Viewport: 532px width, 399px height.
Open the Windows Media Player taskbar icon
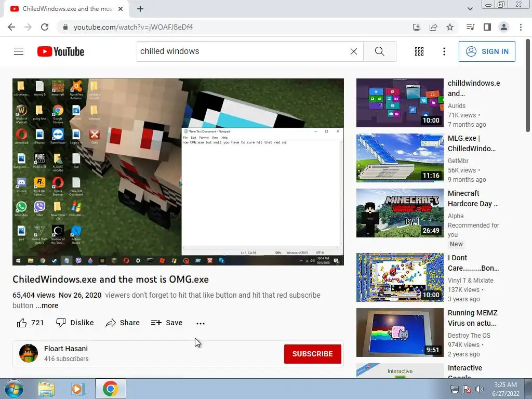(77, 389)
